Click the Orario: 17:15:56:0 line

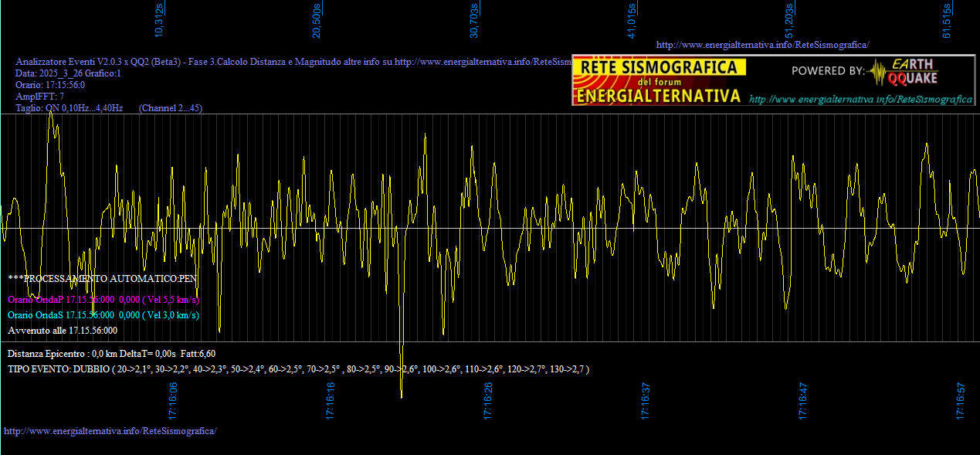(x=50, y=85)
